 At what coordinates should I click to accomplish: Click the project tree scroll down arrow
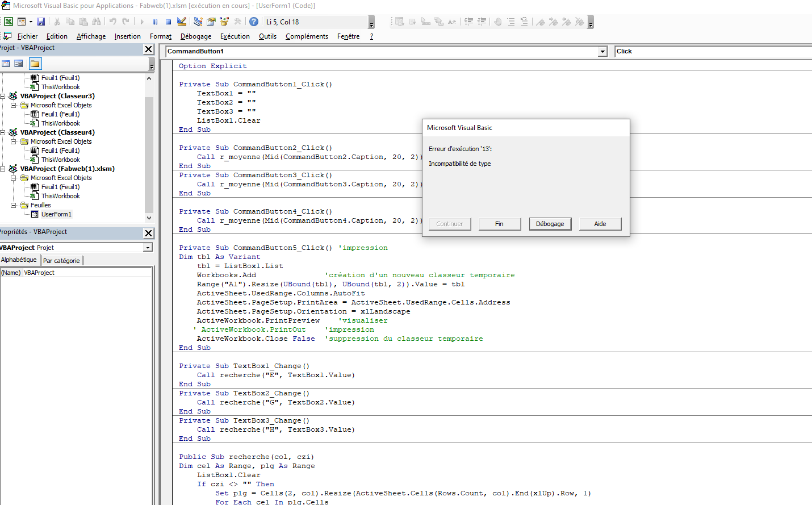point(149,218)
